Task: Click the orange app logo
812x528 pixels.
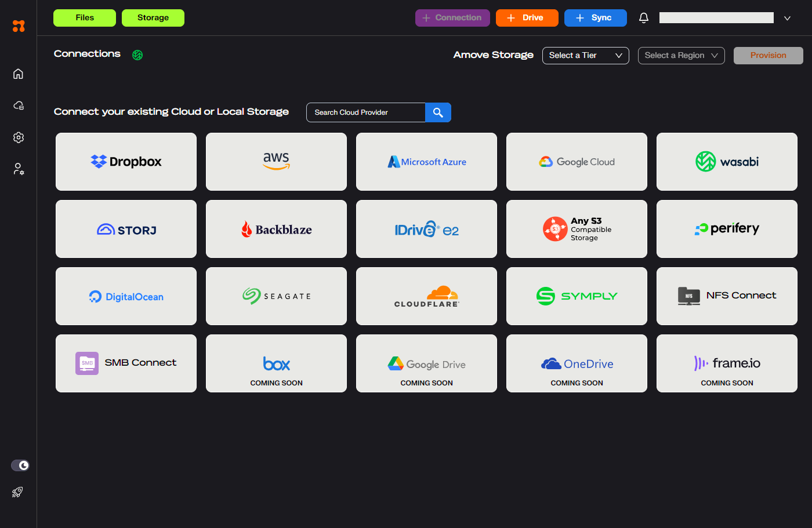Action: [x=19, y=26]
